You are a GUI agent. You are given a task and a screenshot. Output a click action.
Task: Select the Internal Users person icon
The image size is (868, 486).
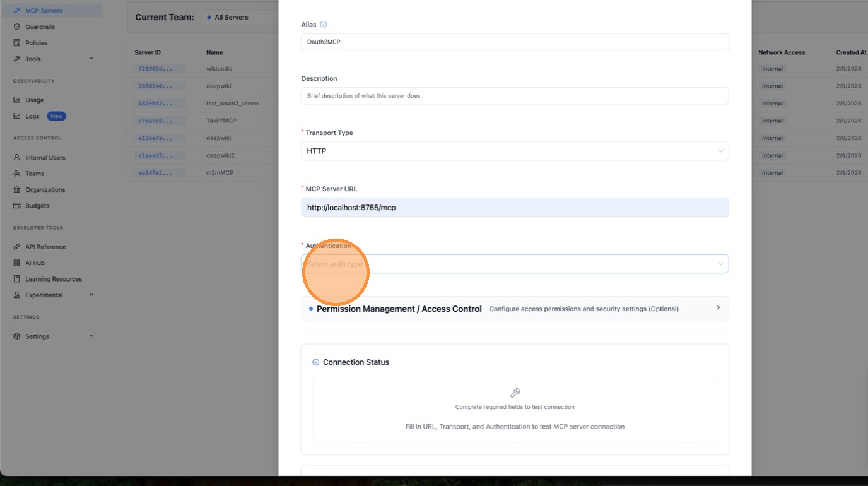[17, 158]
